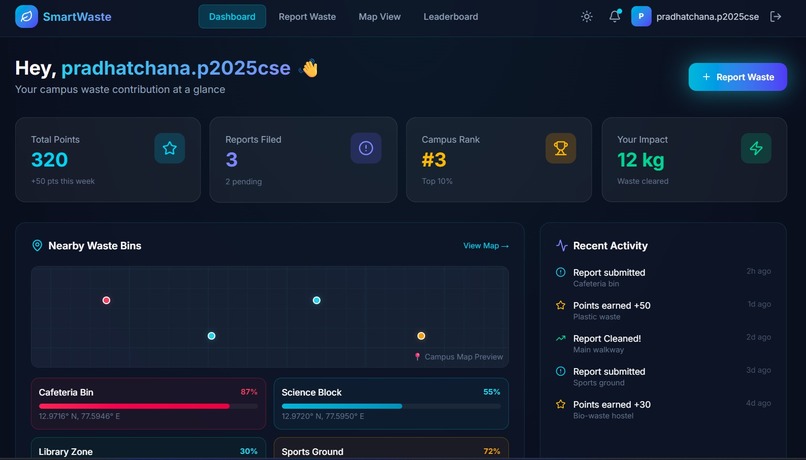Click the '30%' Library Zone value
806x460 pixels.
tap(249, 451)
